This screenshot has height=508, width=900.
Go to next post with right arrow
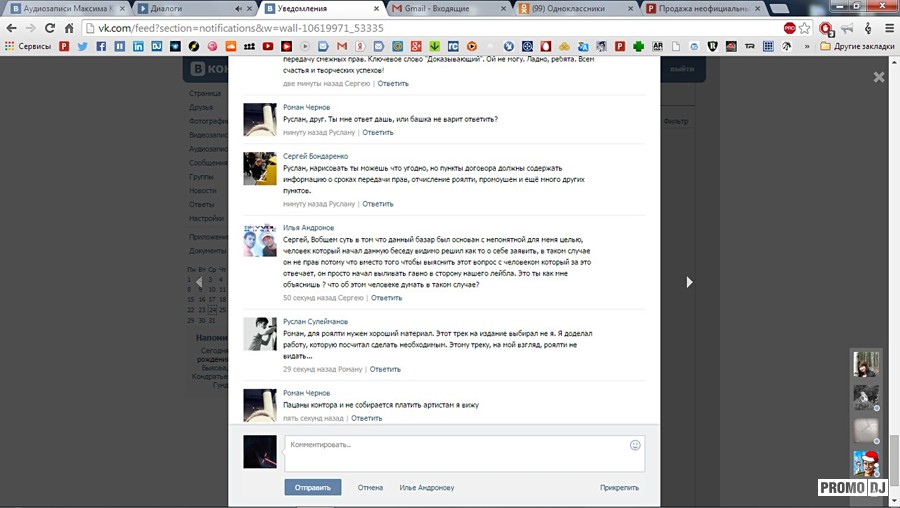click(689, 282)
